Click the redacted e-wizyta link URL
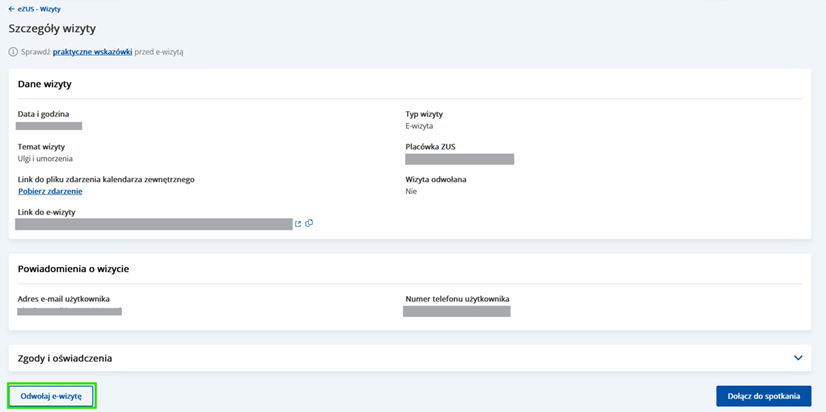The height and width of the screenshot is (412, 826). 154,224
